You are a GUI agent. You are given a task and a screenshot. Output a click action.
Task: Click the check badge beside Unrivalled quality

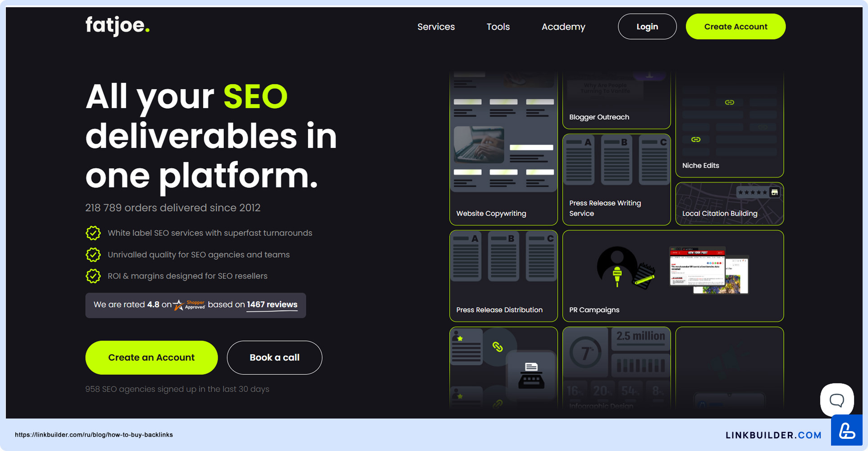click(93, 255)
